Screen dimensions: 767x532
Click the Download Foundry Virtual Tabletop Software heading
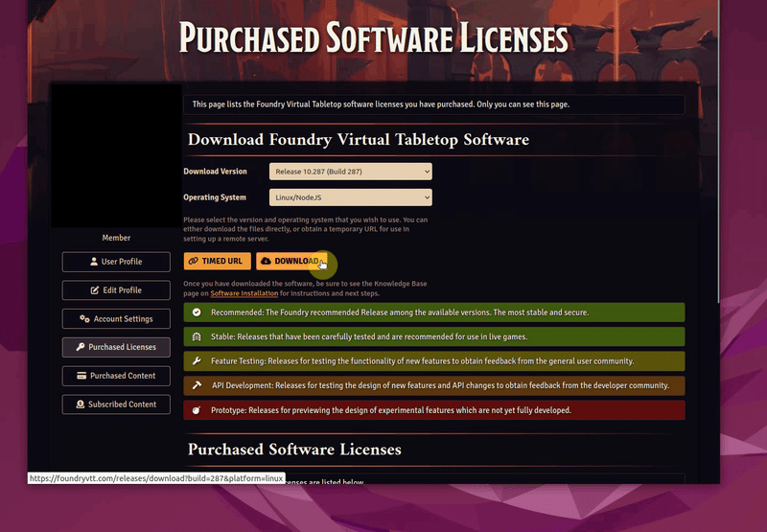pyautogui.click(x=359, y=140)
